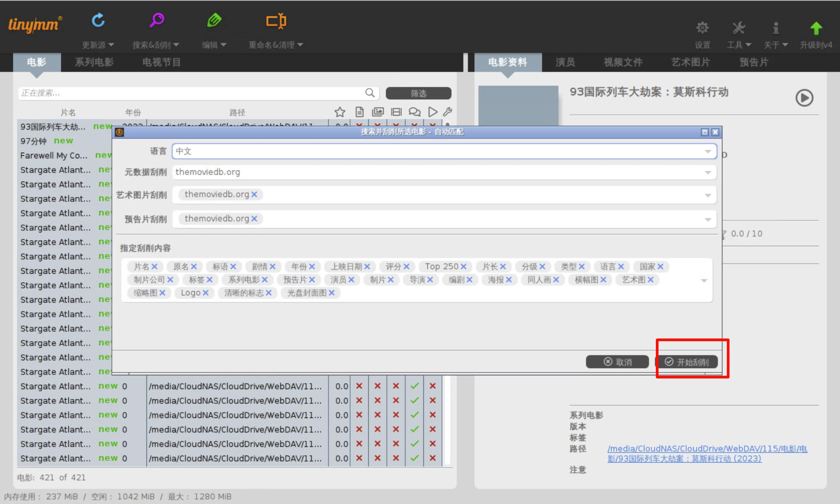Click the movie search input field
The height and width of the screenshot is (504, 840).
point(191,93)
